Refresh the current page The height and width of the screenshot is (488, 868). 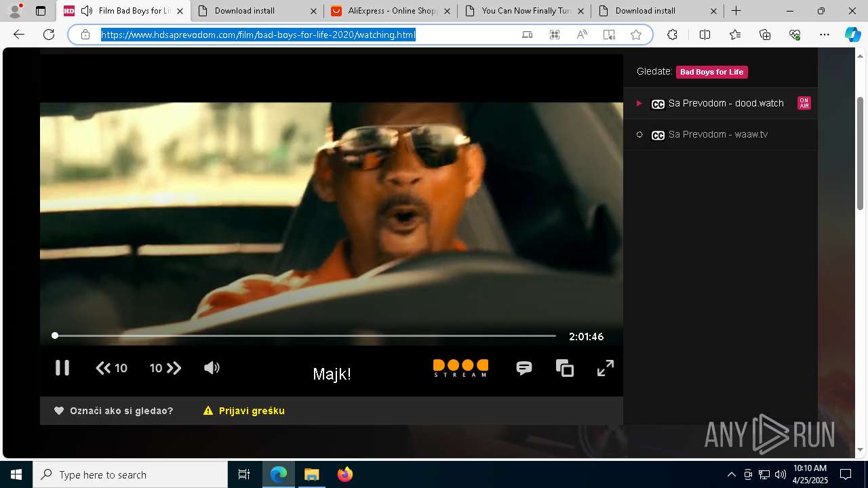pos(49,35)
